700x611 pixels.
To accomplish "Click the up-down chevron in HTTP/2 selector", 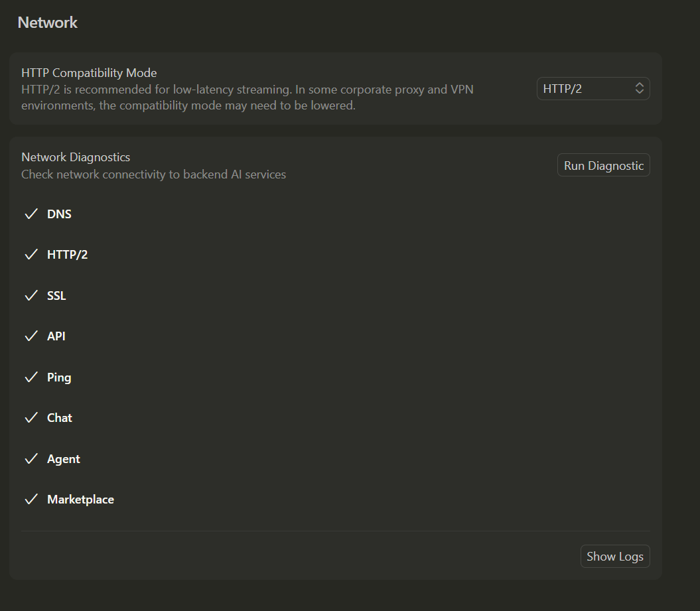I will coord(640,88).
